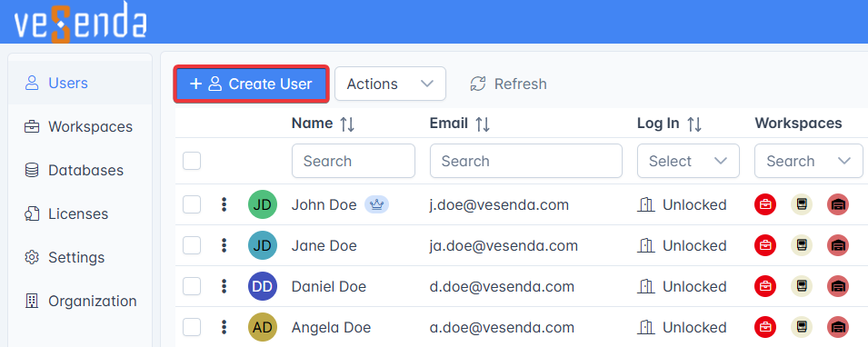Click John Doe's green JD avatar
The image size is (868, 347).
pyautogui.click(x=263, y=204)
